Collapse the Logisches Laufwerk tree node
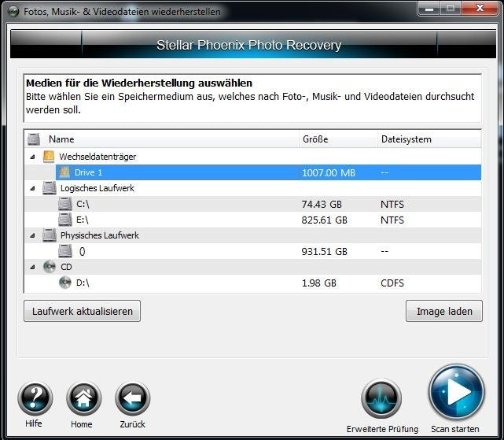The width and height of the screenshot is (504, 440). coord(32,189)
